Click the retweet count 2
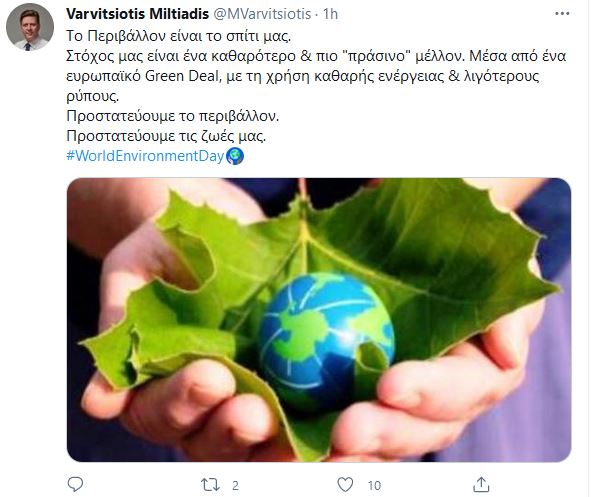The image size is (593, 497). (x=235, y=485)
